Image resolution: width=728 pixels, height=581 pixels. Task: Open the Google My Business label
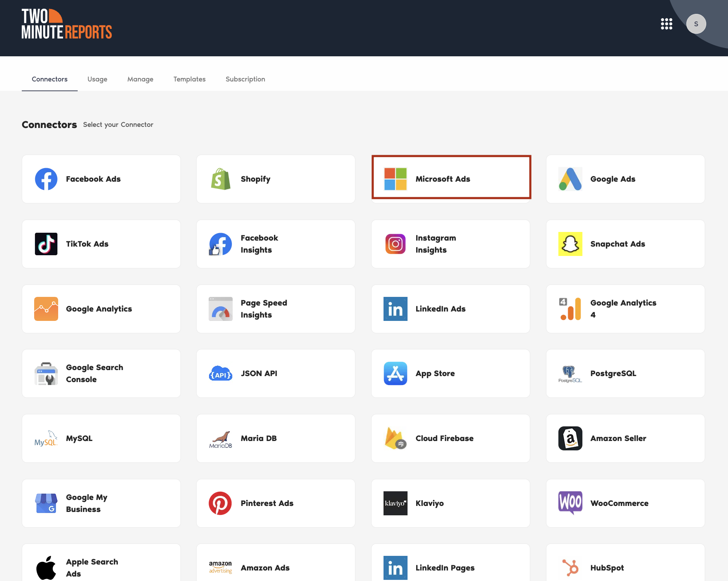[87, 503]
